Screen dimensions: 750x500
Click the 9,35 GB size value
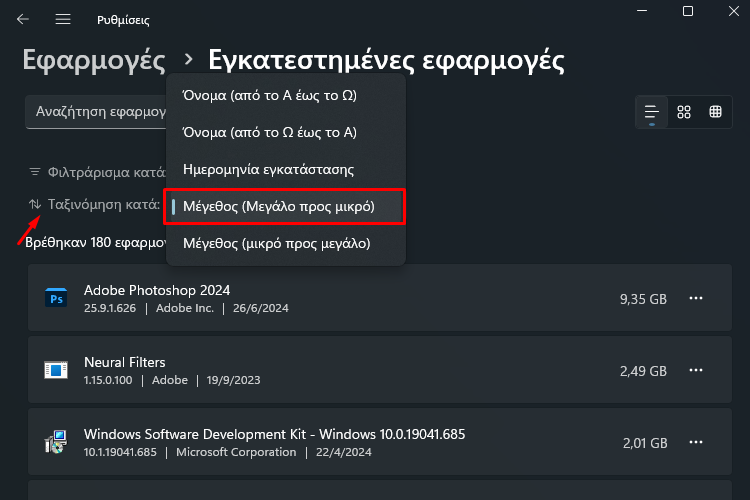(643, 299)
